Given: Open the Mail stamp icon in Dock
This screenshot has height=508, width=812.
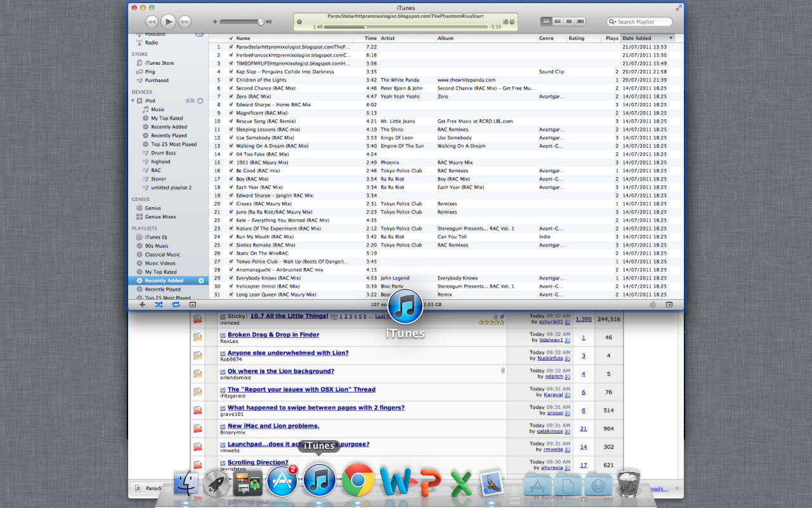Looking at the screenshot, I should coord(490,484).
